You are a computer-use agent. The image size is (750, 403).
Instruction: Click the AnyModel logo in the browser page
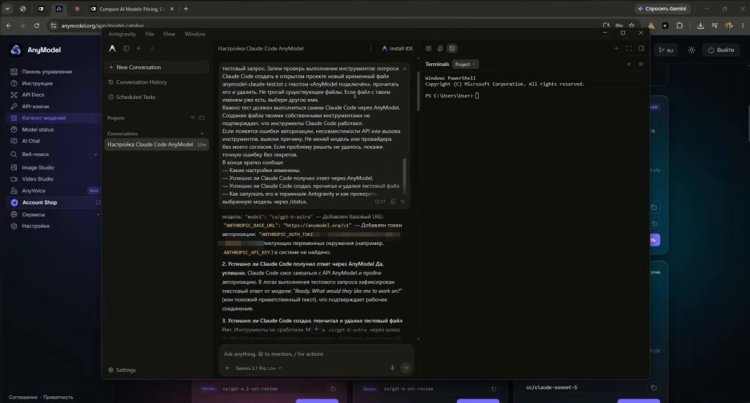coord(35,50)
